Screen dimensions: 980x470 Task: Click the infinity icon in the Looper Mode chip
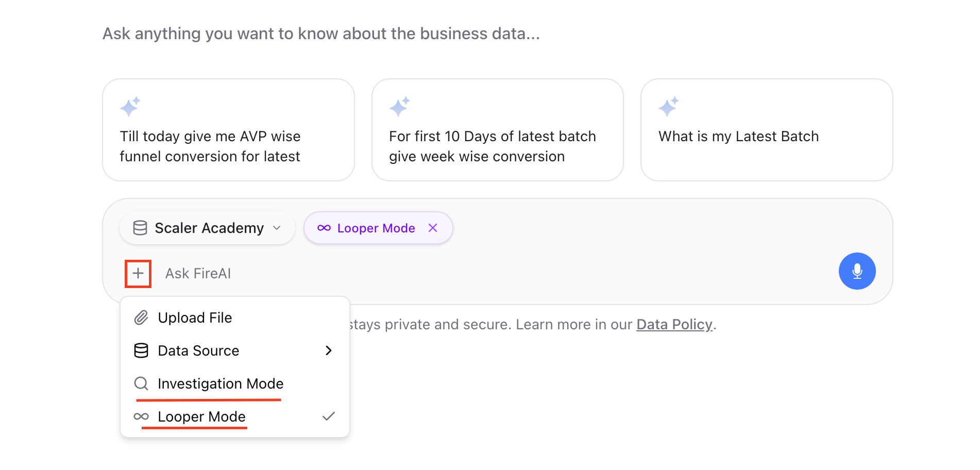(324, 228)
